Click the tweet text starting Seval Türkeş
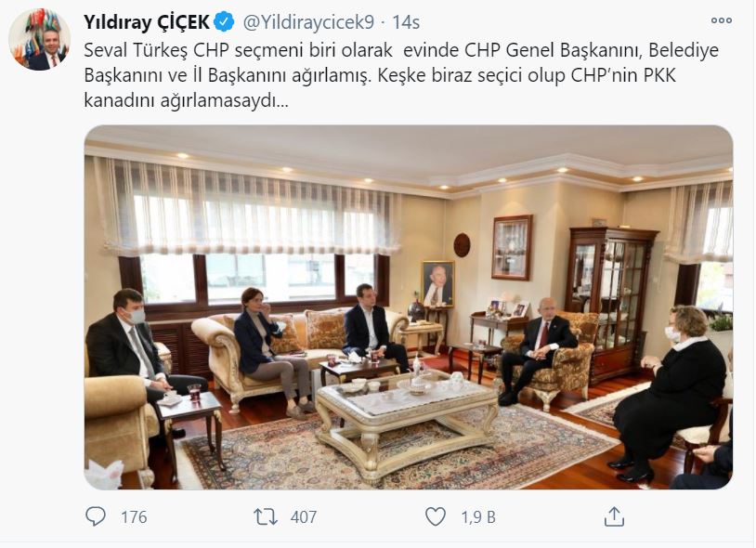 [x=401, y=75]
